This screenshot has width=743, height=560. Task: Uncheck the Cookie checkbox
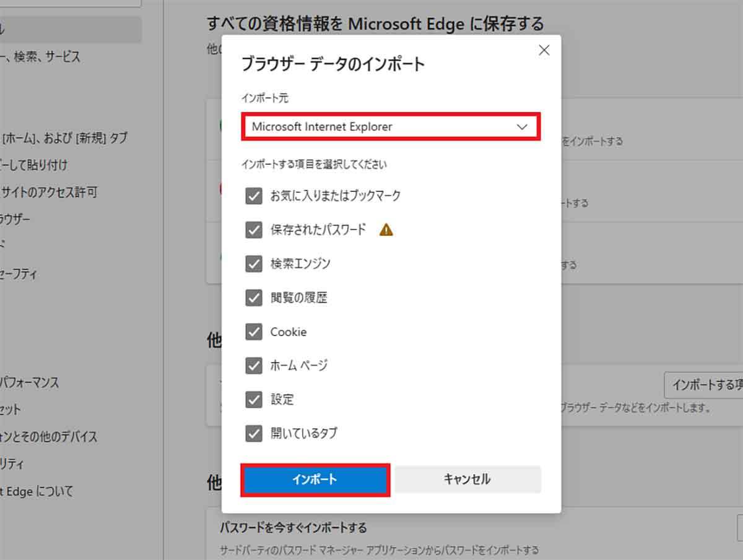coord(254,332)
